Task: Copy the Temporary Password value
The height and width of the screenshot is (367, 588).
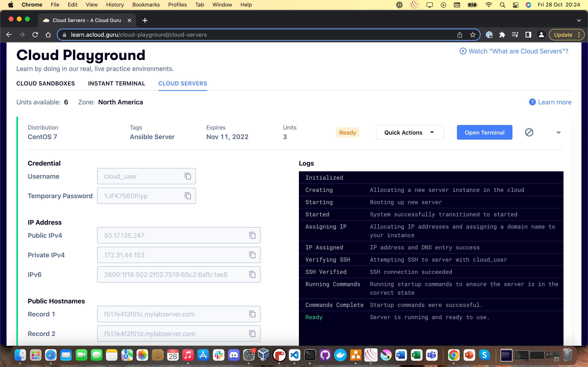Action: (x=188, y=196)
